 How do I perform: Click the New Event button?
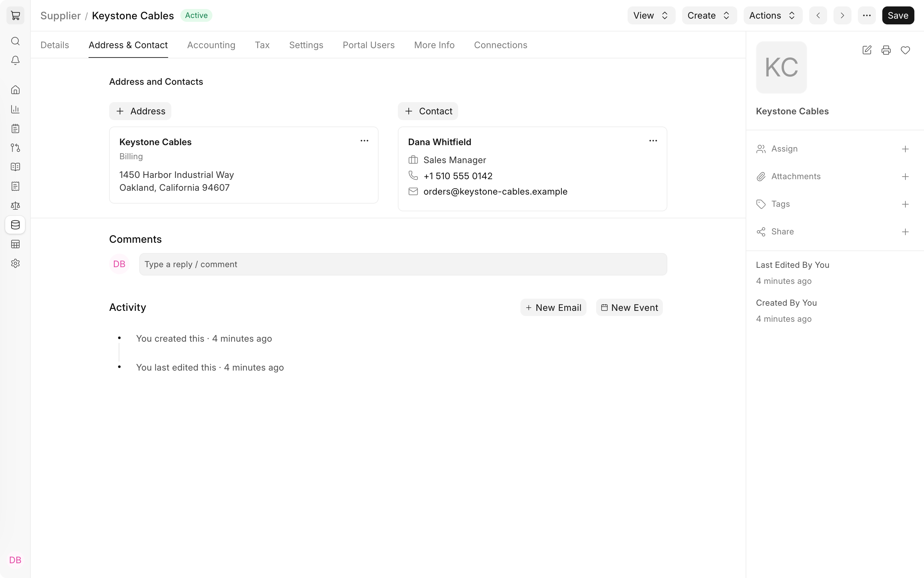(x=629, y=307)
